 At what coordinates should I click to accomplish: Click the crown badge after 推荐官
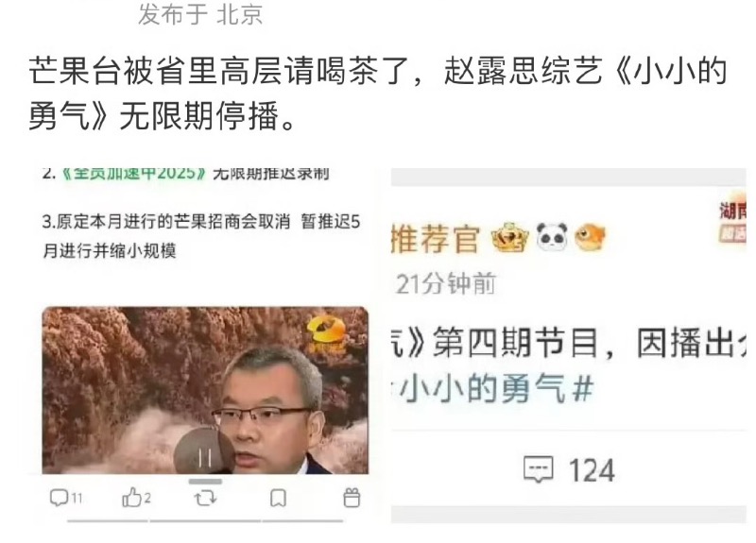coord(509,238)
